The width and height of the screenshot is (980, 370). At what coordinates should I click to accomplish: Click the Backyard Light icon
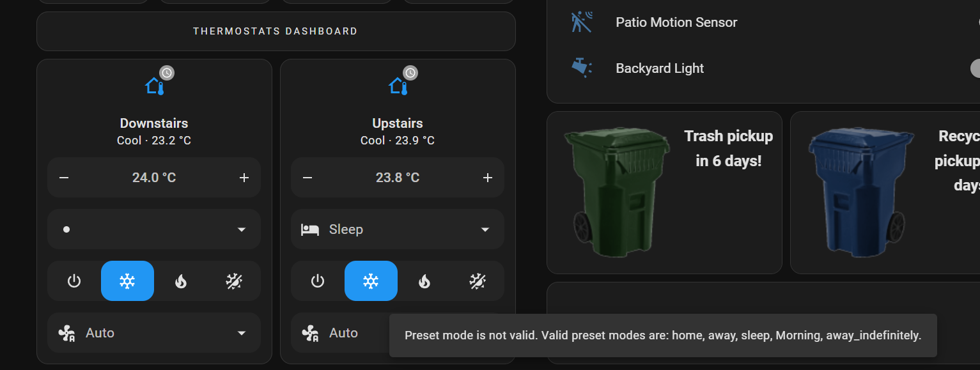point(582,68)
